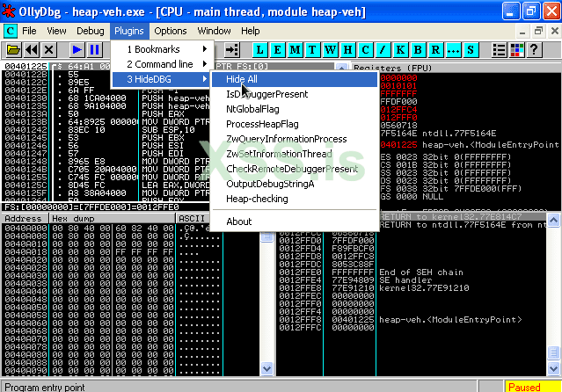562x392 pixels.
Task: Click the Restart program rewind icon
Action: tap(32, 50)
